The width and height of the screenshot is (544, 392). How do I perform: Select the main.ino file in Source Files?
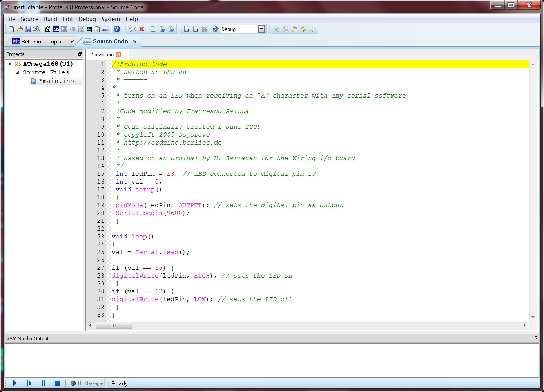click(57, 81)
